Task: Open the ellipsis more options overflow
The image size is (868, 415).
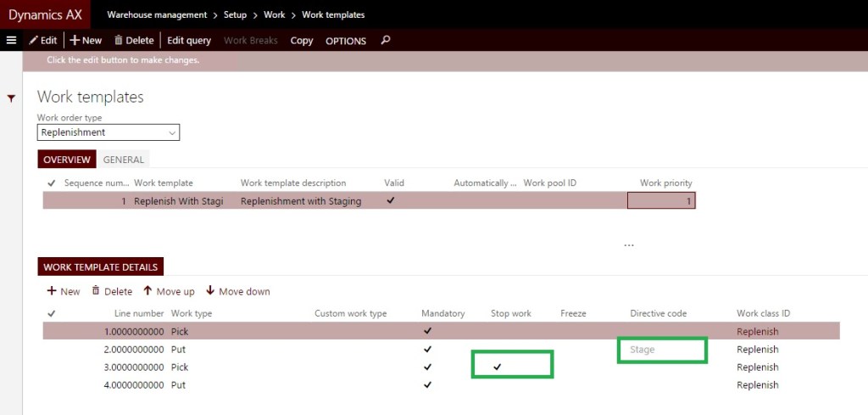Action: (x=629, y=245)
